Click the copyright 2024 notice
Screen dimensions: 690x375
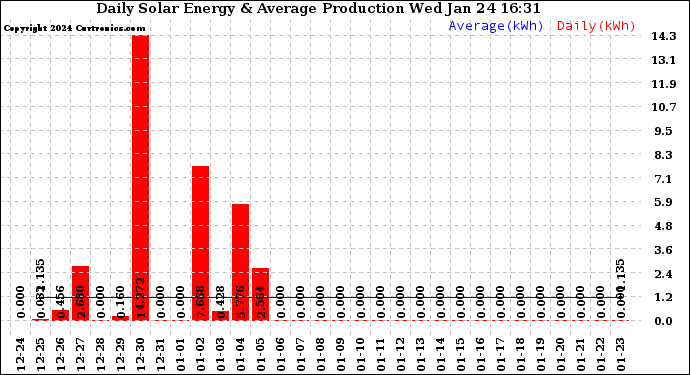coord(74,29)
